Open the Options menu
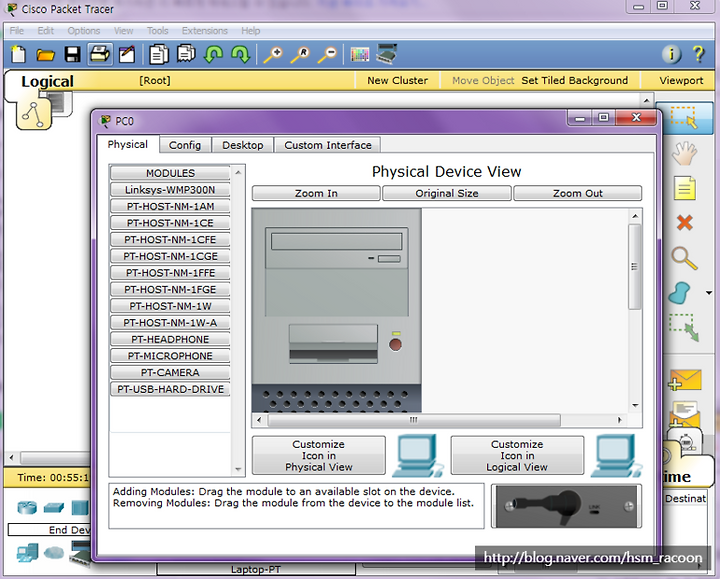Image resolution: width=720 pixels, height=579 pixels. pyautogui.click(x=84, y=31)
